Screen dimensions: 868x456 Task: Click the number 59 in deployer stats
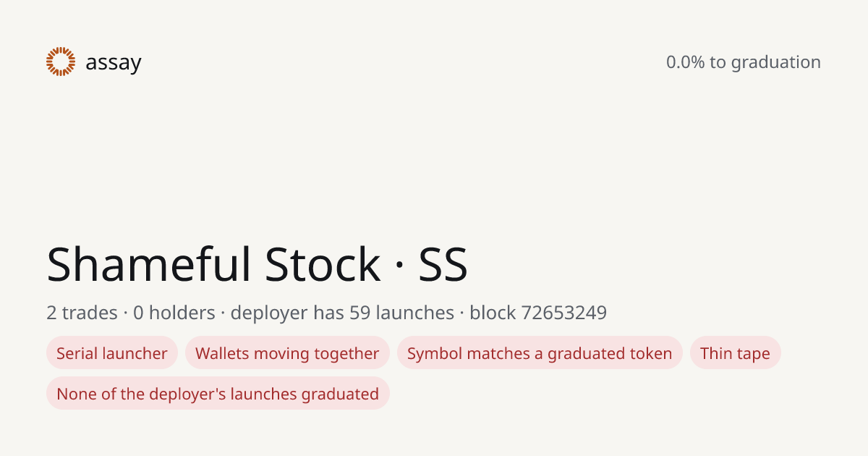tap(360, 313)
